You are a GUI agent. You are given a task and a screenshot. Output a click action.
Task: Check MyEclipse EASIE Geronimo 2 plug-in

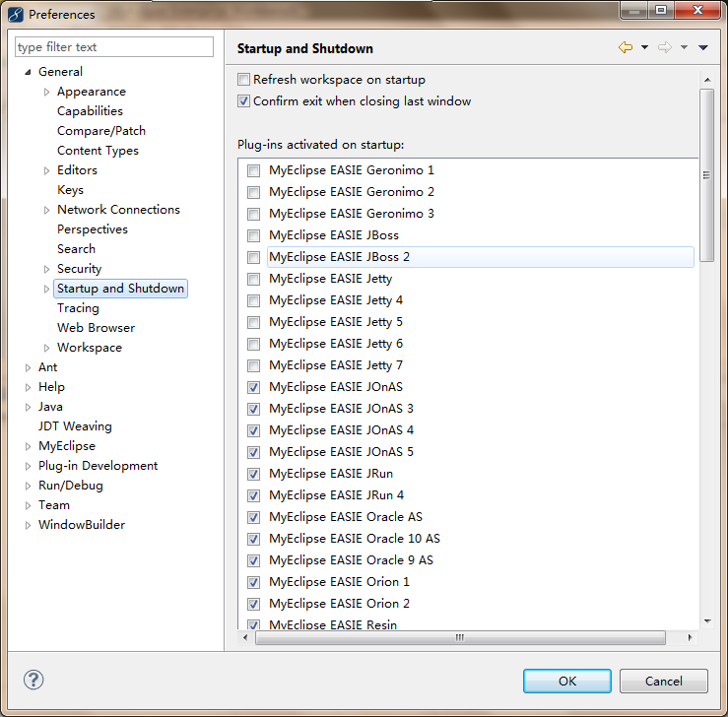pyautogui.click(x=253, y=192)
